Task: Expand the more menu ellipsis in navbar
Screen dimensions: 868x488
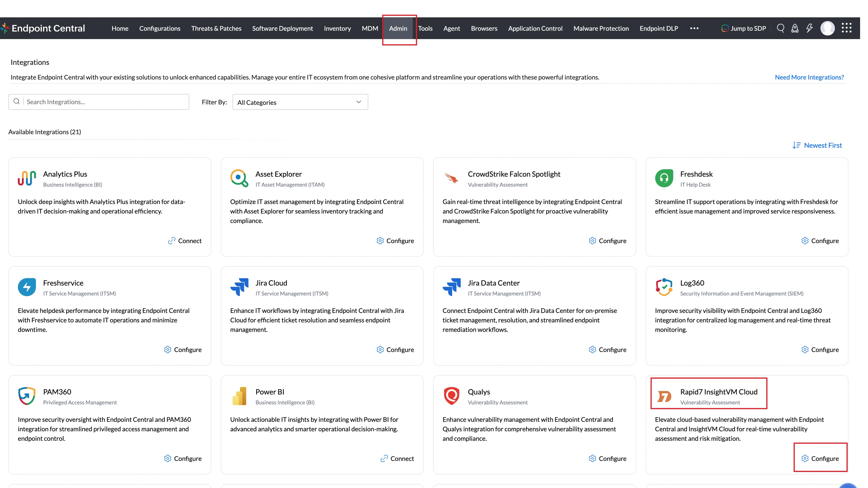Action: click(x=694, y=28)
